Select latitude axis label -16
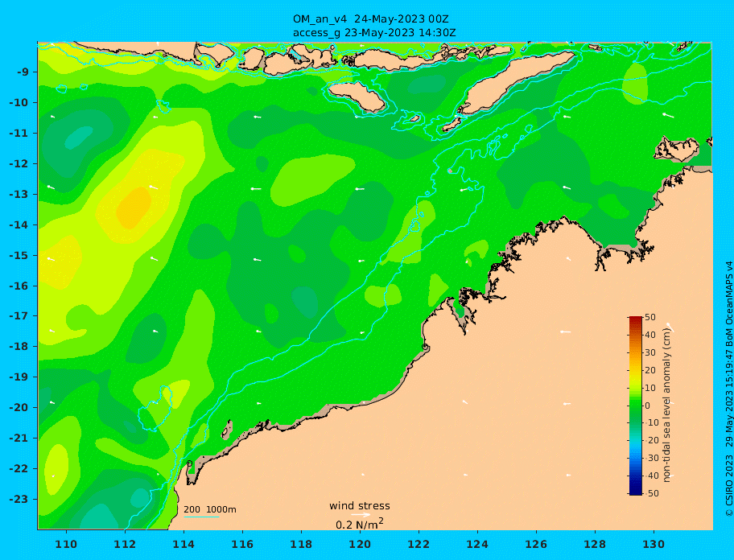 click(19, 286)
